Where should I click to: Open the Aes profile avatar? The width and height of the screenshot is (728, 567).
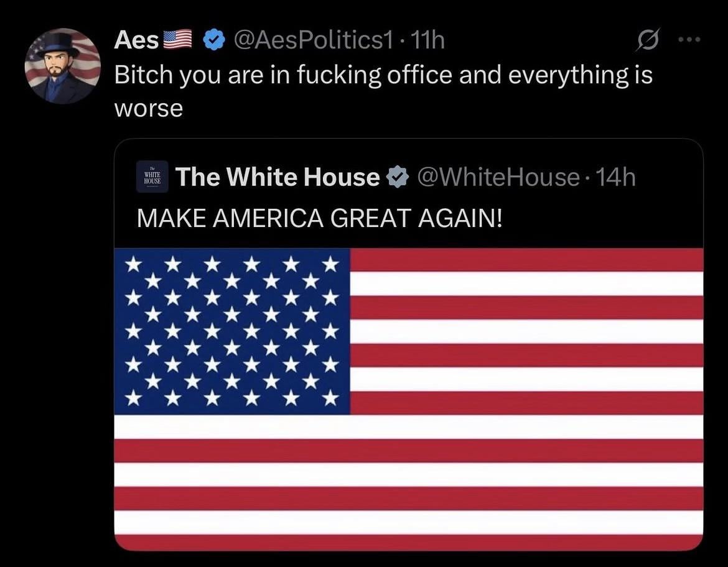[x=62, y=66]
